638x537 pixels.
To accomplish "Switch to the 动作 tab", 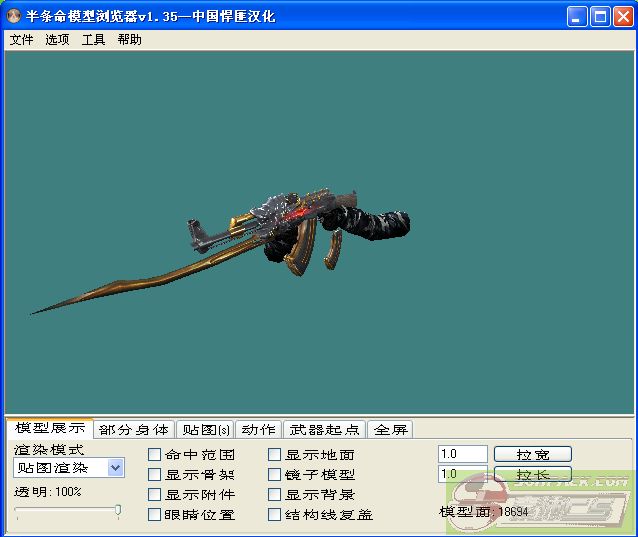I will click(x=258, y=430).
